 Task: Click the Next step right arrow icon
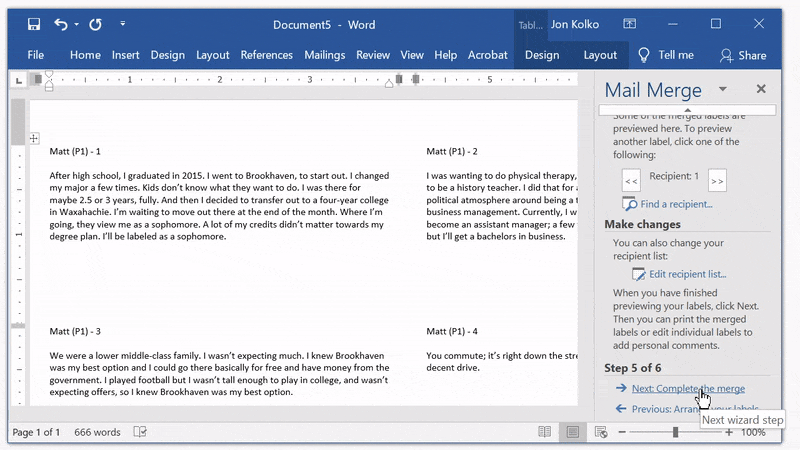click(620, 388)
